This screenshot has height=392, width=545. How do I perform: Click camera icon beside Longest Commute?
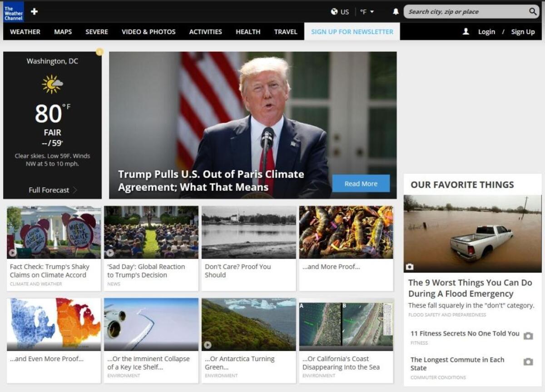pos(528,362)
